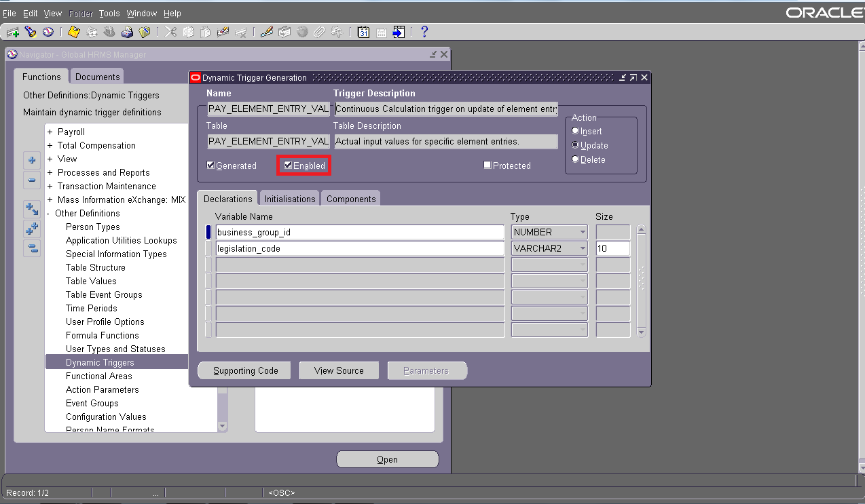Switch to the Components tab
The height and width of the screenshot is (504, 865).
tap(351, 199)
